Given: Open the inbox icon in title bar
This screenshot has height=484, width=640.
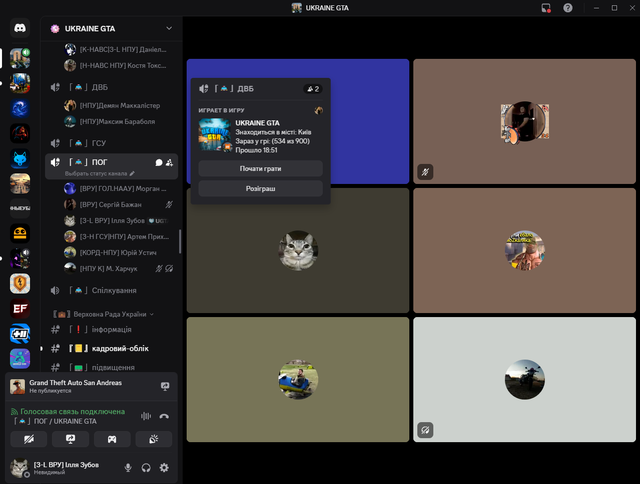Looking at the screenshot, I should pos(546,8).
